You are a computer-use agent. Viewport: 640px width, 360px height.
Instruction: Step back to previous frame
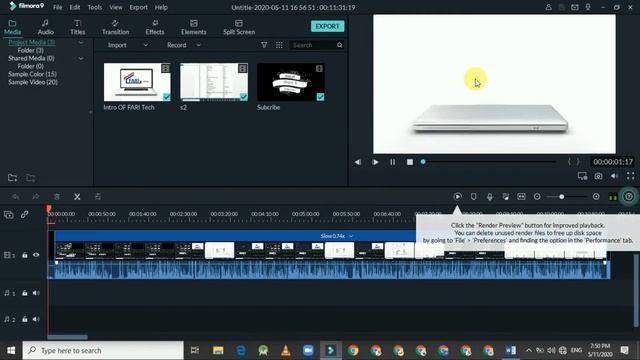(x=358, y=162)
